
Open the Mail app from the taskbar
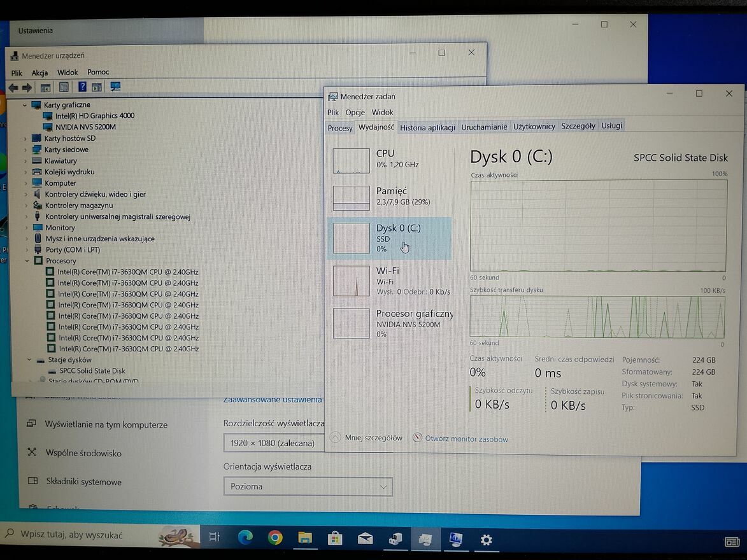365,539
